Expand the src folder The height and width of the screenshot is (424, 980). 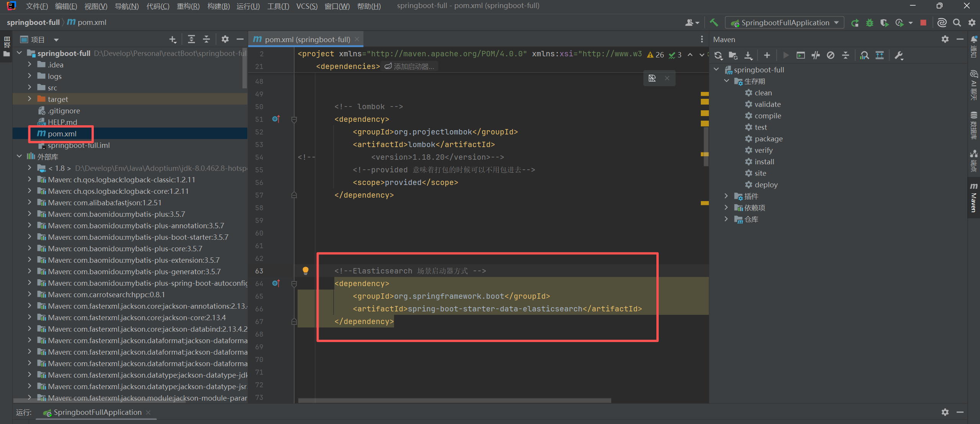pos(29,88)
